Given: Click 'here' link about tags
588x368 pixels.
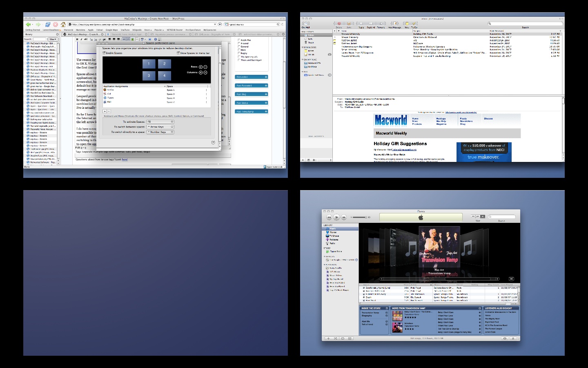Looking at the screenshot, I should 125,159.
